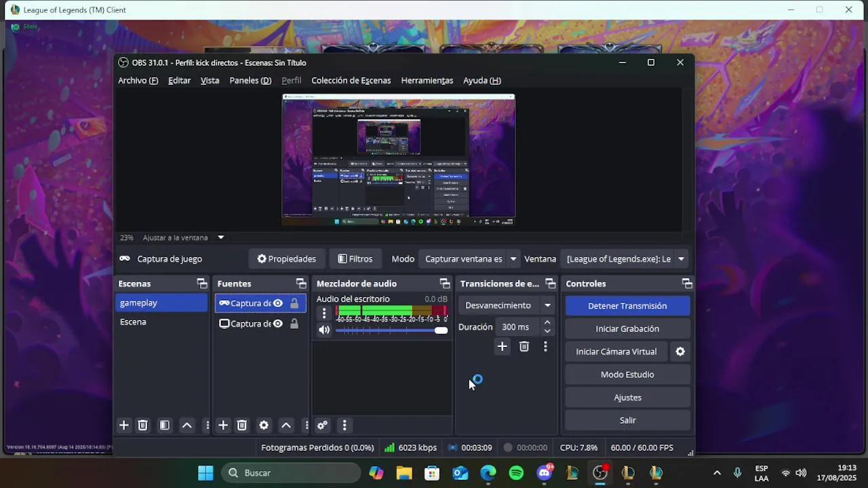
Task: Click the Buscar taskbar search box
Action: click(x=292, y=473)
